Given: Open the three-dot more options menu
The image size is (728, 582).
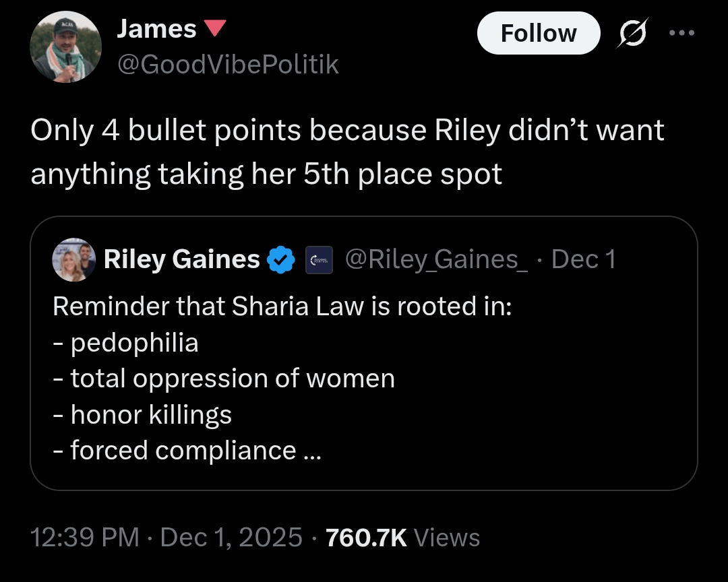Looking at the screenshot, I should 681,33.
